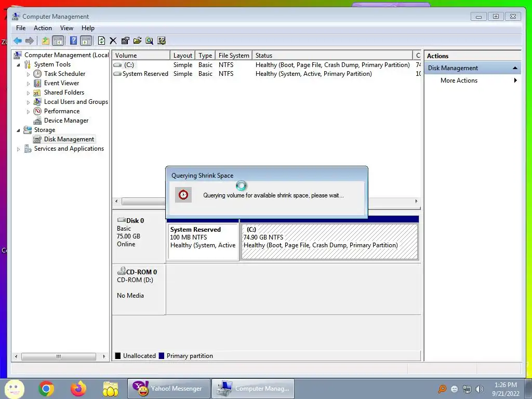532x399 pixels.
Task: Select the (C:) volume row in list
Action: [267, 65]
